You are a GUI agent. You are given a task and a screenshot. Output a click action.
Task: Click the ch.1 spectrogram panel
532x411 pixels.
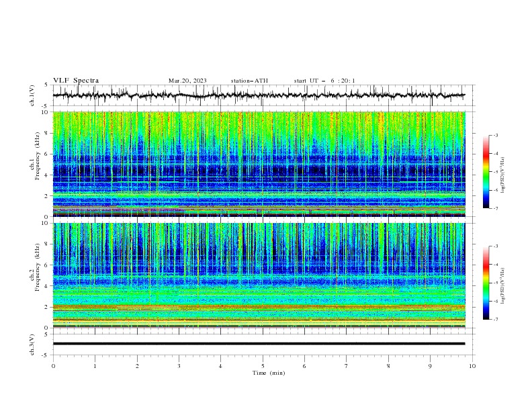tap(259, 164)
